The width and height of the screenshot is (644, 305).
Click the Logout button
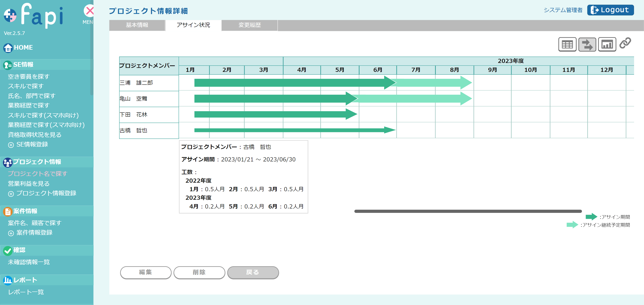pos(610,10)
